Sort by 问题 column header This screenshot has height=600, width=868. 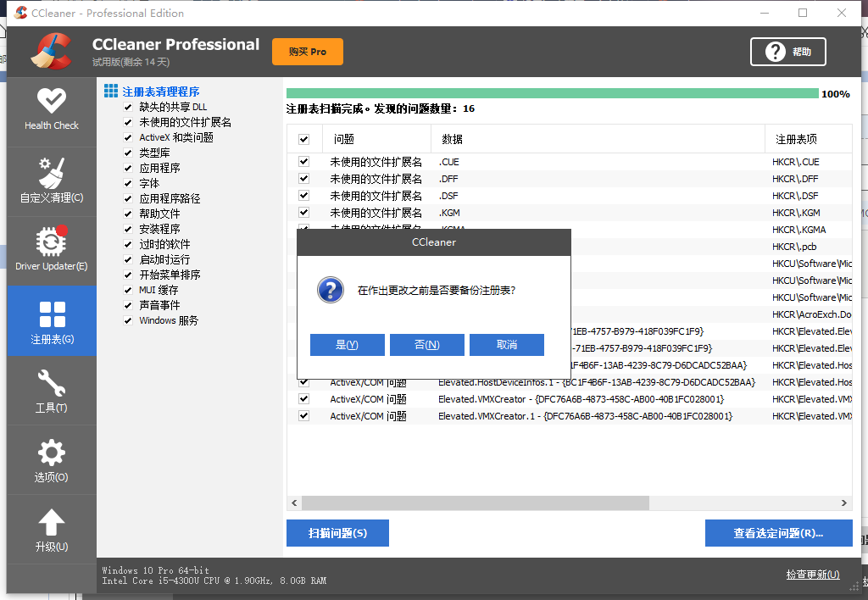tap(376, 139)
